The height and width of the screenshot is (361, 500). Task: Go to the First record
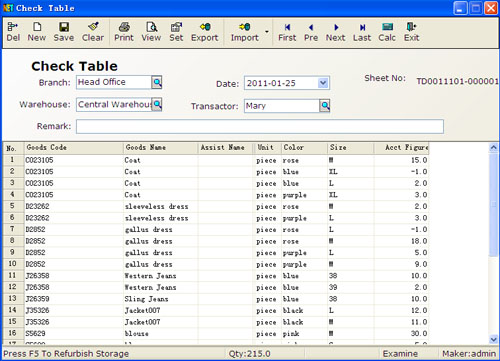287,32
